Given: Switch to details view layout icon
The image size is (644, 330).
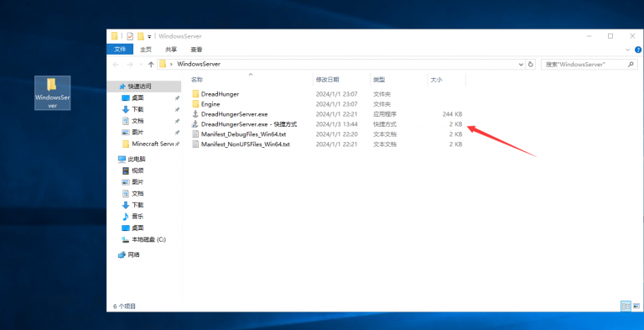Looking at the screenshot, I should pos(626,306).
